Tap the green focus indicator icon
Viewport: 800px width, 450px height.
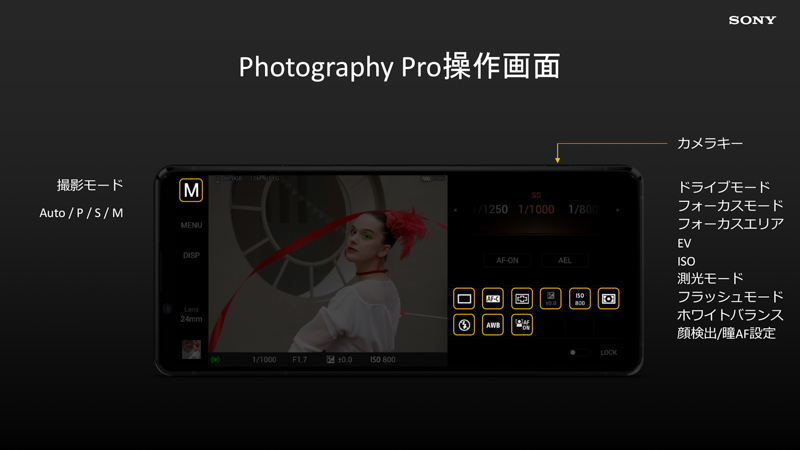(216, 360)
